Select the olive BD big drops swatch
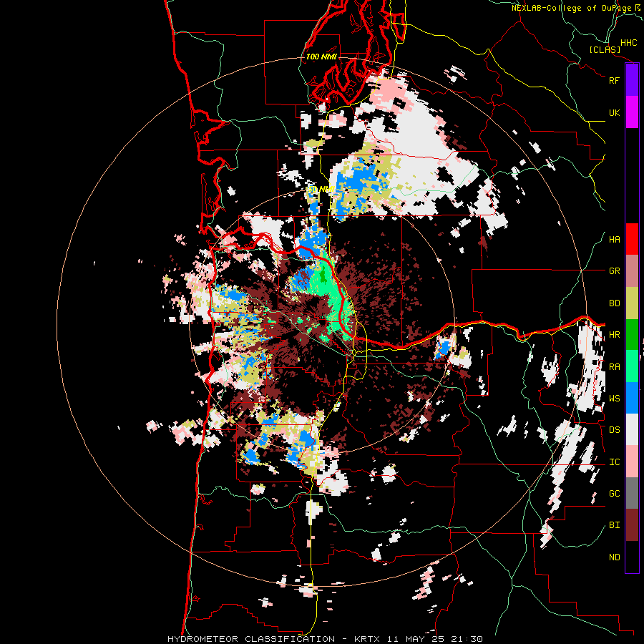644x644 pixels. tap(632, 303)
